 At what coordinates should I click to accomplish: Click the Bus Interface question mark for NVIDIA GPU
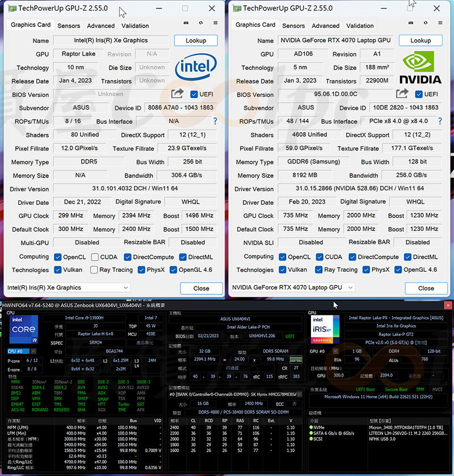(x=440, y=121)
